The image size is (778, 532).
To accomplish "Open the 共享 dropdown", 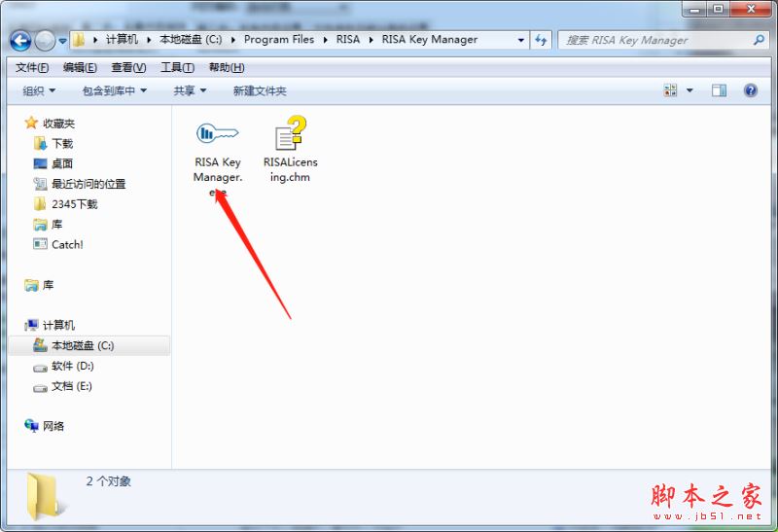I will [x=190, y=90].
